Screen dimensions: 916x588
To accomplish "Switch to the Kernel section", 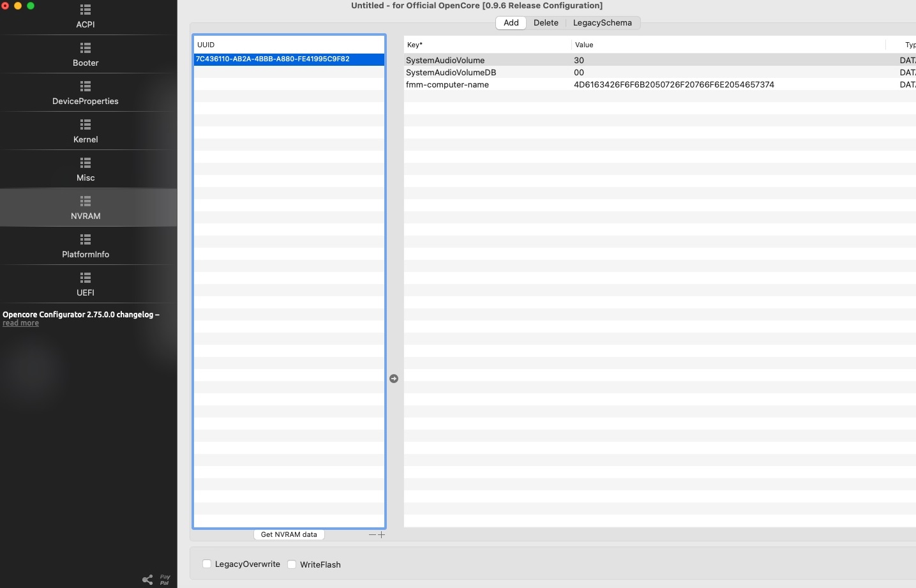I will point(86,132).
